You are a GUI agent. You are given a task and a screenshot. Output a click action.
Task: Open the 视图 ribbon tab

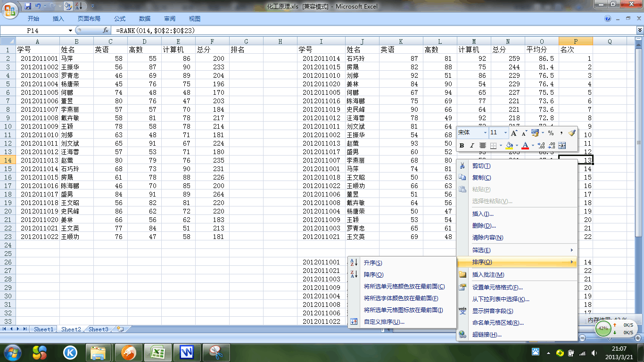(x=195, y=19)
